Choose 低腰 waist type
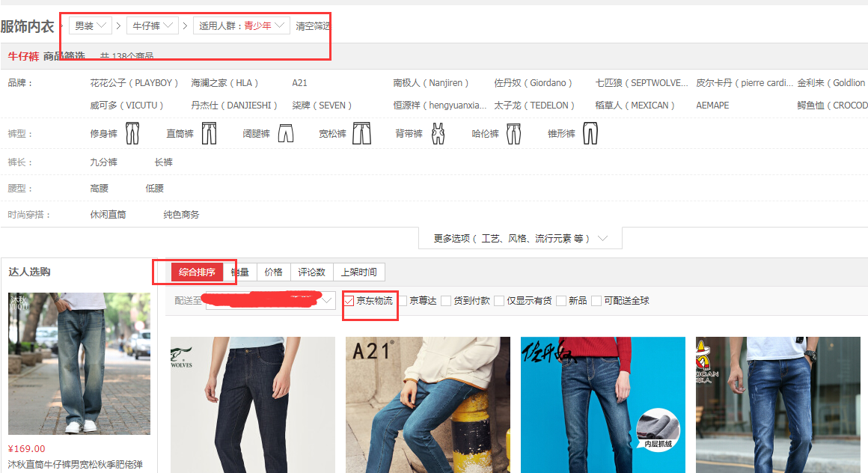The width and height of the screenshot is (868, 473). click(x=154, y=189)
